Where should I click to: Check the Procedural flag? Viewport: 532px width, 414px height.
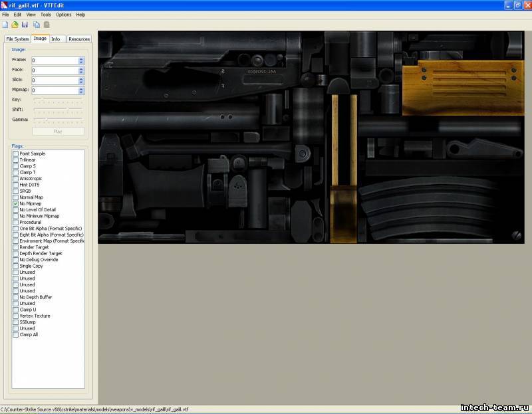point(15,223)
